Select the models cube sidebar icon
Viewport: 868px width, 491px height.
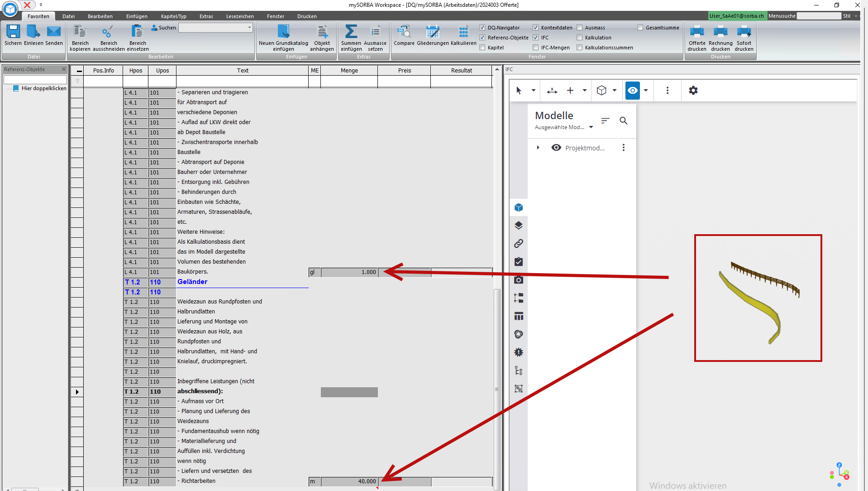tap(519, 207)
